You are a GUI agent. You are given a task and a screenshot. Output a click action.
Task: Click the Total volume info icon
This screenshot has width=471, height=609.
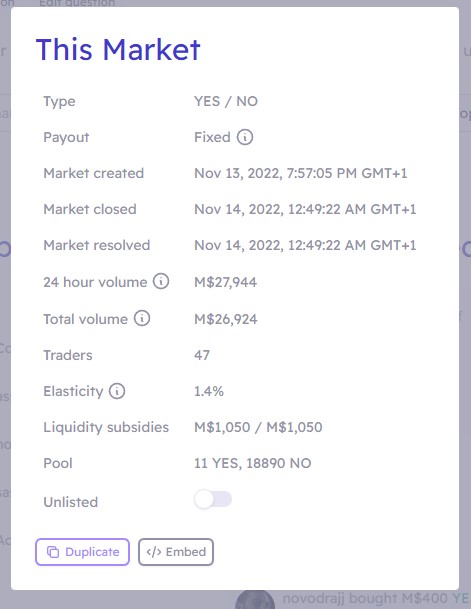(x=142, y=318)
